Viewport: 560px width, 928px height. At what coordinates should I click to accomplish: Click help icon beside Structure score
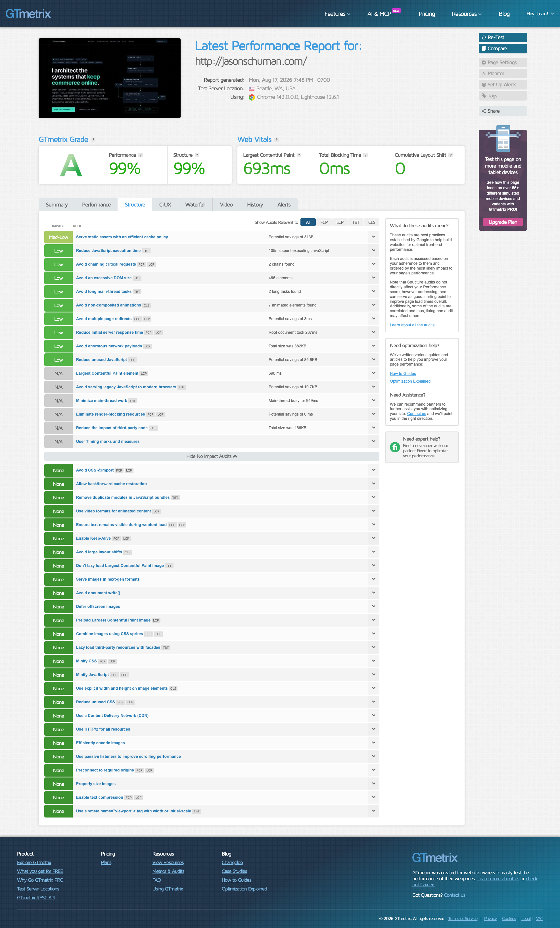[197, 155]
